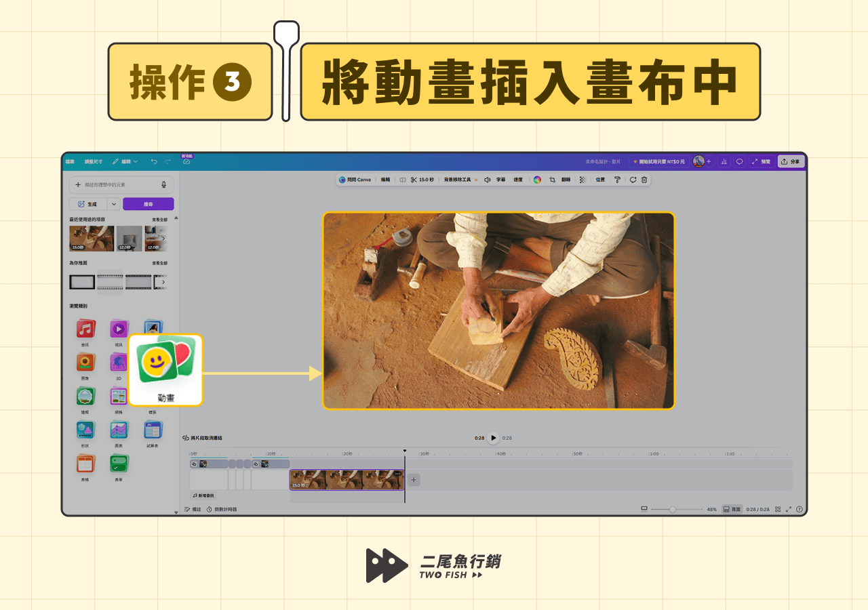Click the trash delete icon in the toolbar
The height and width of the screenshot is (610, 868).
pos(644,180)
